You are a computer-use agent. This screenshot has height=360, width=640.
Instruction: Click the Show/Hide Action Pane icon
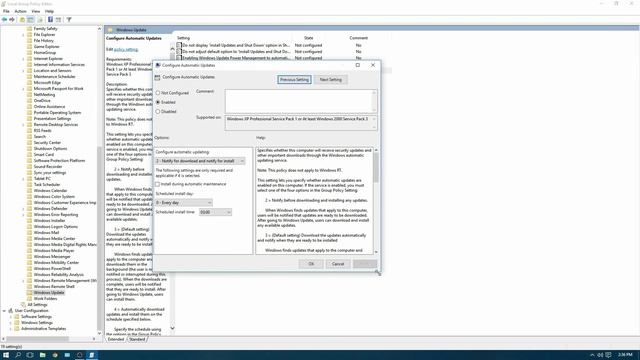coord(58,20)
